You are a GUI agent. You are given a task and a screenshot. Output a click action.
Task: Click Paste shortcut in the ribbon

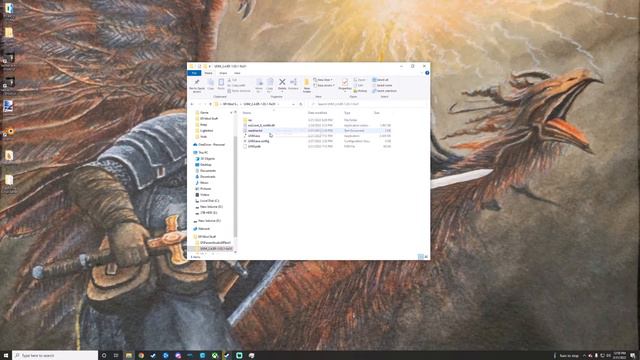tap(239, 91)
